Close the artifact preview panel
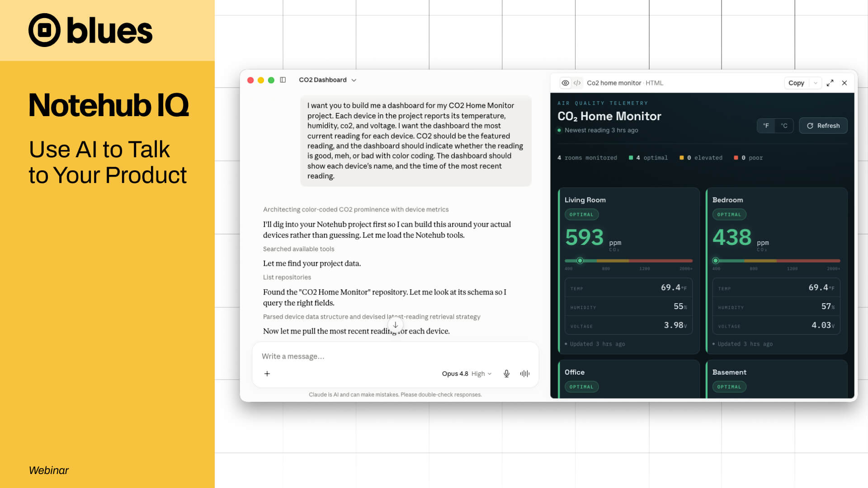 pyautogui.click(x=844, y=83)
